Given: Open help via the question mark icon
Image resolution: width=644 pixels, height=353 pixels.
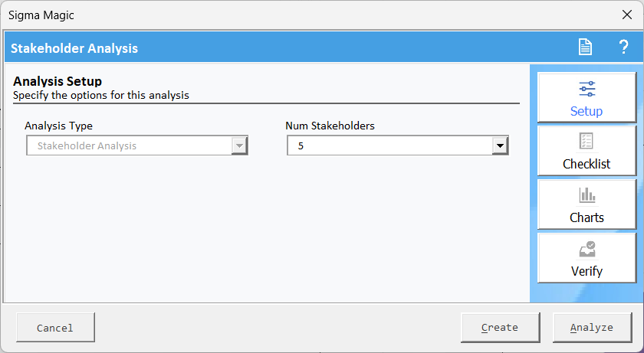Looking at the screenshot, I should (623, 47).
